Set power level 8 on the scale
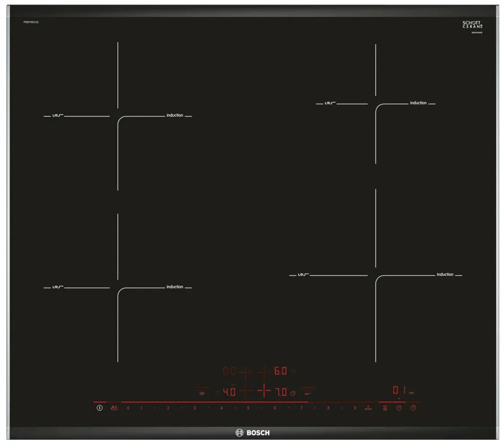Viewport: 504px width, 447px height. (x=328, y=408)
